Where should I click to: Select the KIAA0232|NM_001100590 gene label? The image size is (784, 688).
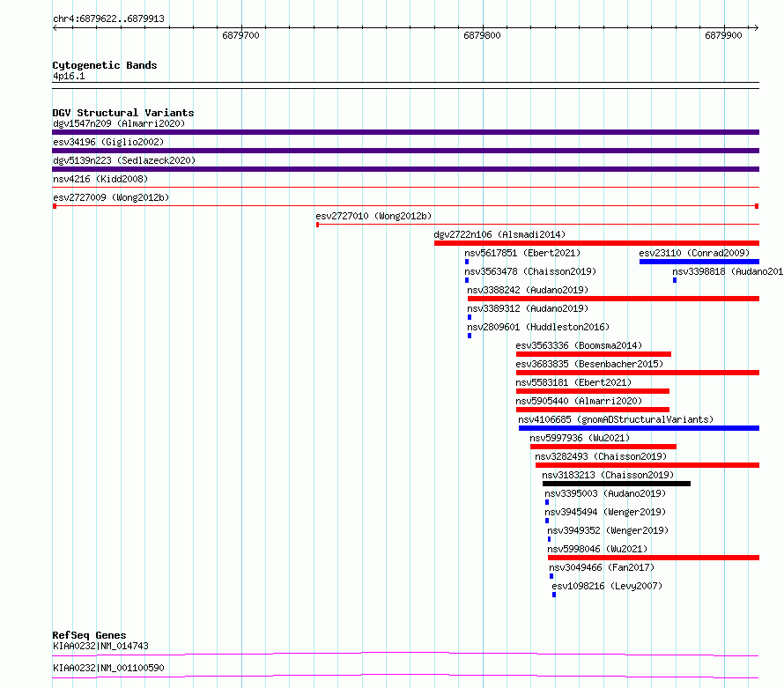click(108, 668)
